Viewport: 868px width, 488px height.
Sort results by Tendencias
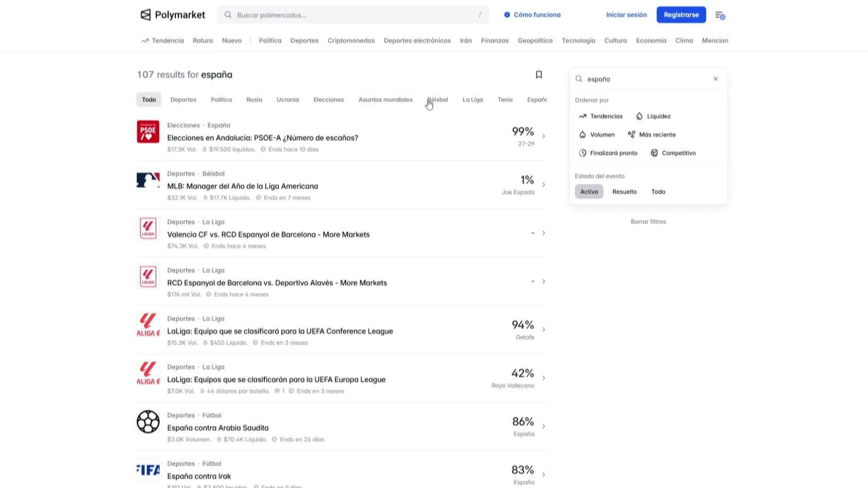pyautogui.click(x=601, y=116)
